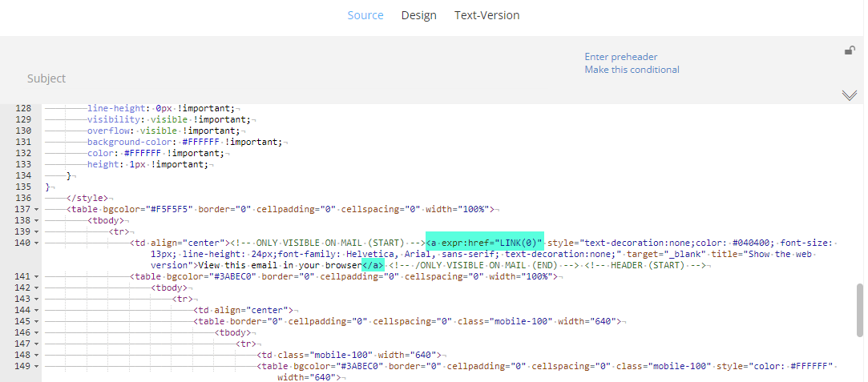Screen dimensions: 868x382
Task: Click the highlighted expr:href LINK(0) tag
Action: [x=484, y=243]
